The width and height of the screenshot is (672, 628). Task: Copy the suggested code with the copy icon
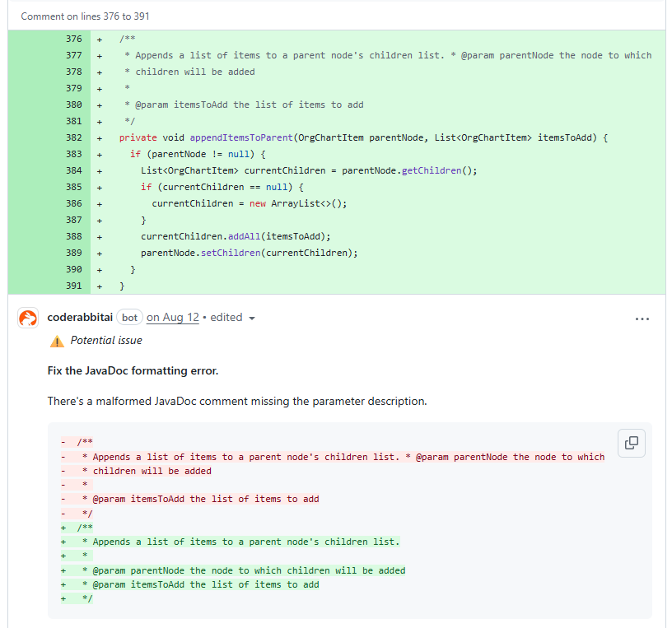click(632, 443)
